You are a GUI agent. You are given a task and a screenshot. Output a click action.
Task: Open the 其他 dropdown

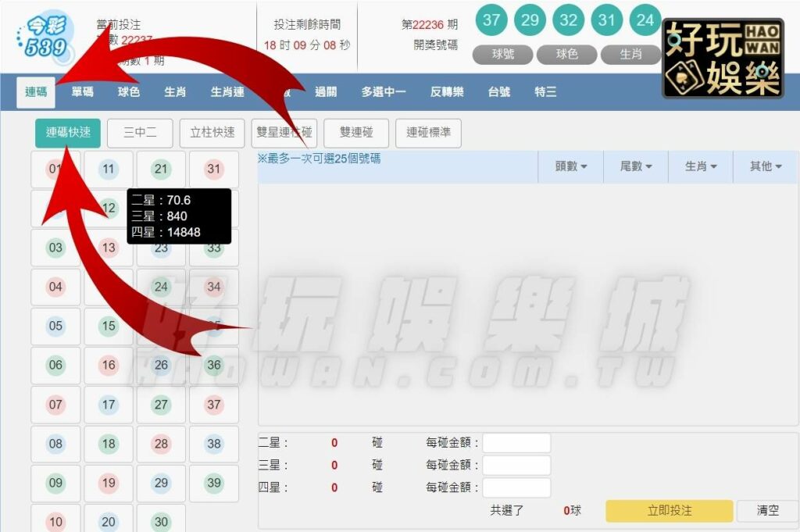[x=765, y=166]
